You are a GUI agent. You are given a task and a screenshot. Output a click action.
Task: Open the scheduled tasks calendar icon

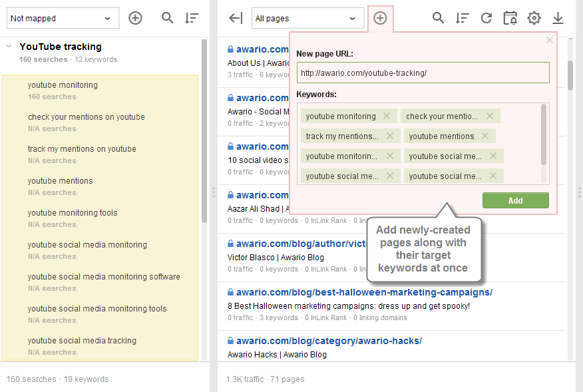(x=510, y=18)
